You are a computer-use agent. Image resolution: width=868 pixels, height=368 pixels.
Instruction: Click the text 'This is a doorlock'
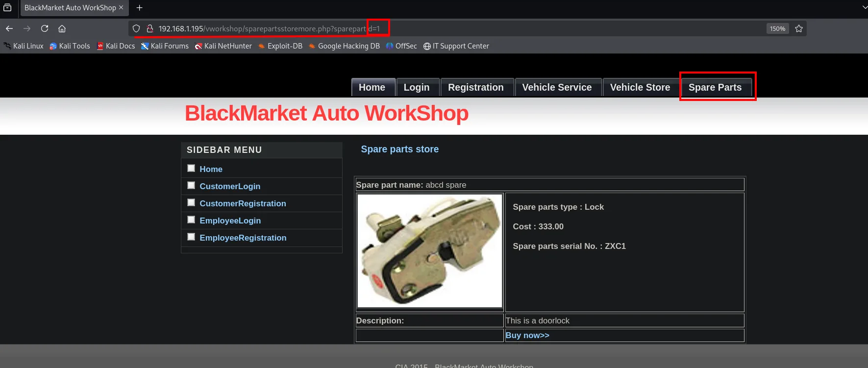538,320
